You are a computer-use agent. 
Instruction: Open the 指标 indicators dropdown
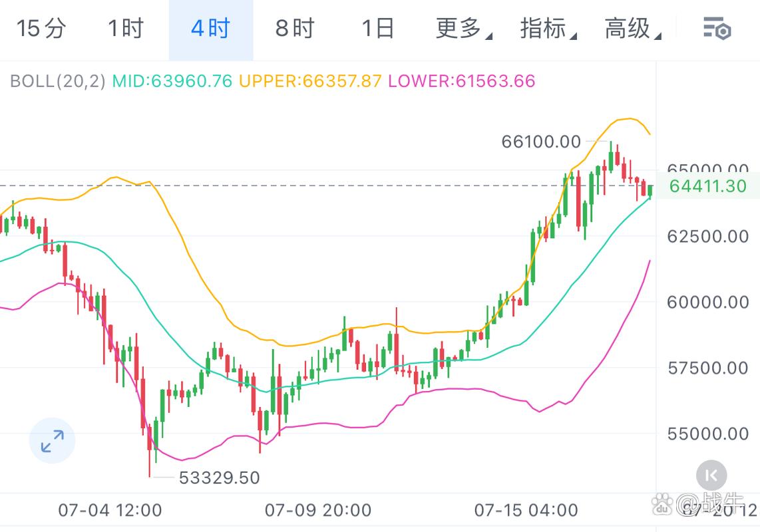click(x=548, y=29)
